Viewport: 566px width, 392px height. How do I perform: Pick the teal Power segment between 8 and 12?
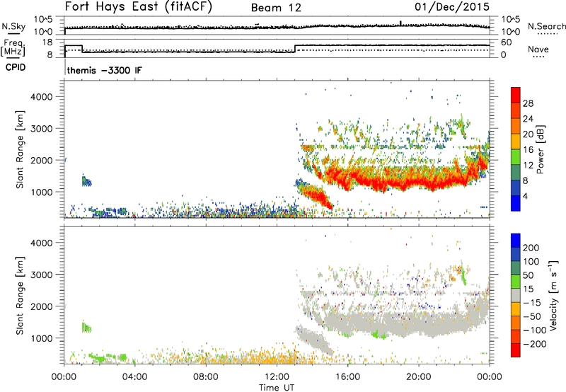coord(516,173)
